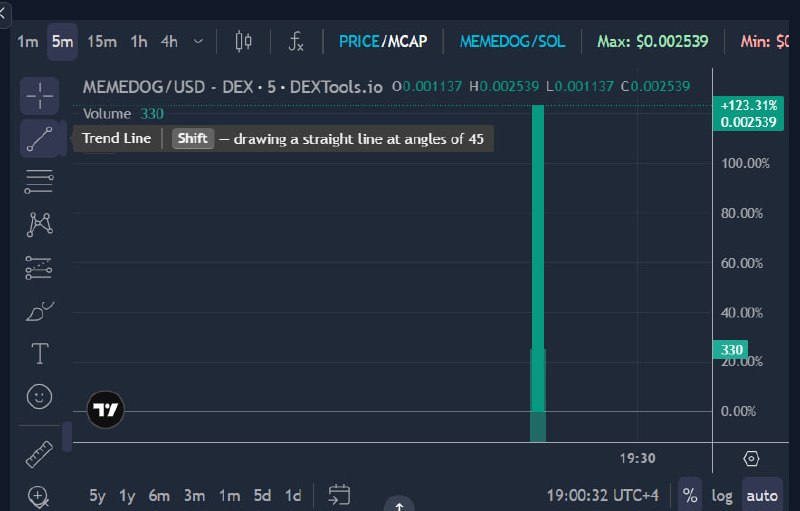Select the Text annotation tool
This screenshot has width=800, height=511.
[39, 353]
